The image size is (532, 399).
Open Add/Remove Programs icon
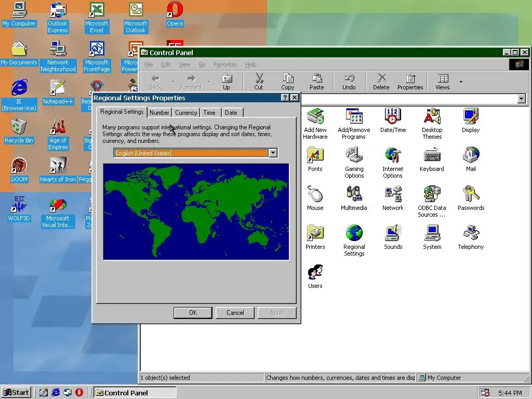click(354, 124)
